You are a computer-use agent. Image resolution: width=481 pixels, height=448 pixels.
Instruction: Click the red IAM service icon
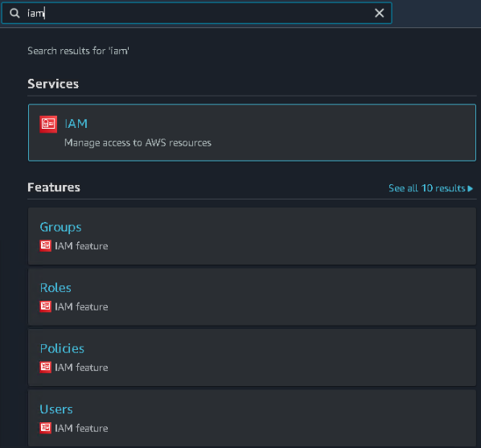click(x=48, y=124)
